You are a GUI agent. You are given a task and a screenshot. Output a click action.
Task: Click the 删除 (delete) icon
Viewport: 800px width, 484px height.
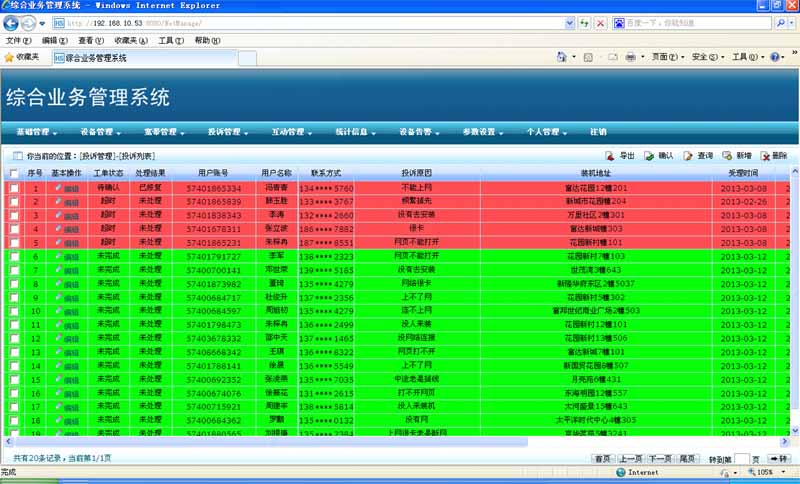click(x=766, y=156)
